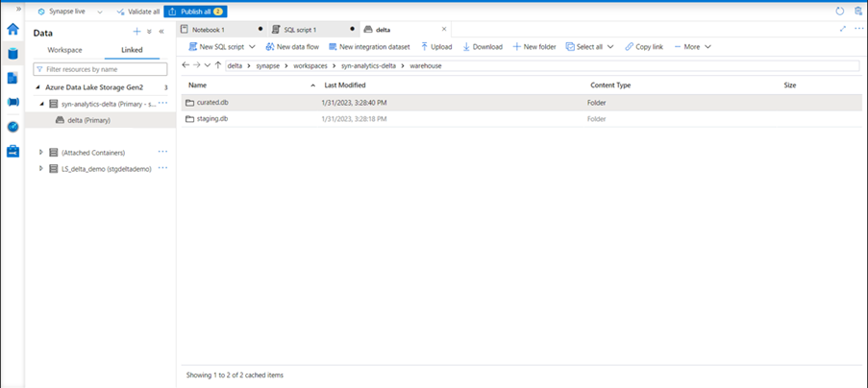
Task: Click the plus icon to add resource
Action: point(136,32)
